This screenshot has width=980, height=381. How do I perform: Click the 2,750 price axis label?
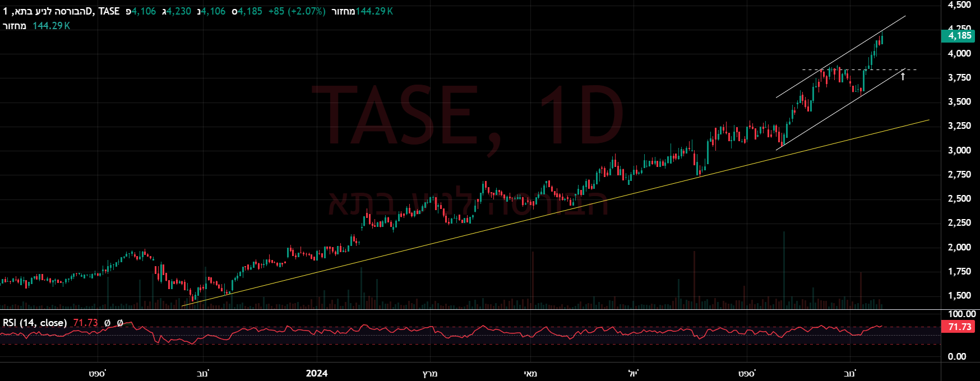tap(959, 174)
